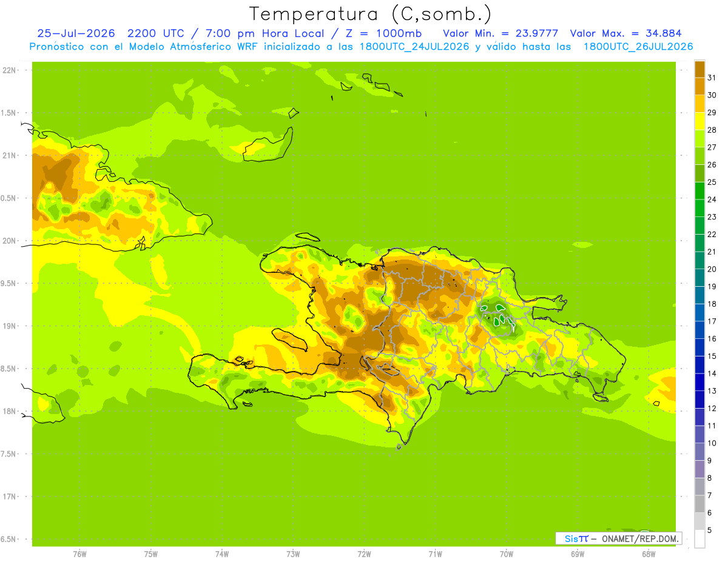The image size is (728, 562).
Task: Click the '1800UTC_26JUL2026' valid-until time
Action: tap(638, 47)
